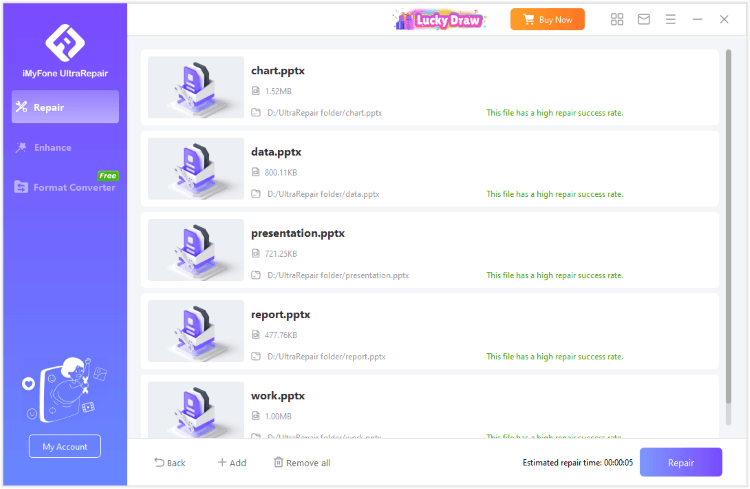The width and height of the screenshot is (750, 489).
Task: Click the folder icon beside data.pptx path
Action: pyautogui.click(x=256, y=194)
